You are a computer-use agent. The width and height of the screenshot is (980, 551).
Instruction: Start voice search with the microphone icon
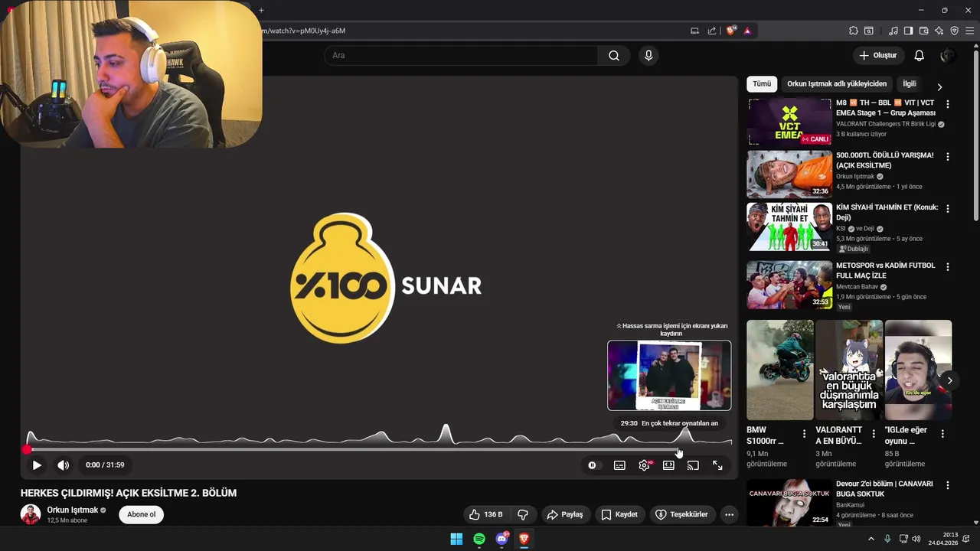click(x=648, y=55)
